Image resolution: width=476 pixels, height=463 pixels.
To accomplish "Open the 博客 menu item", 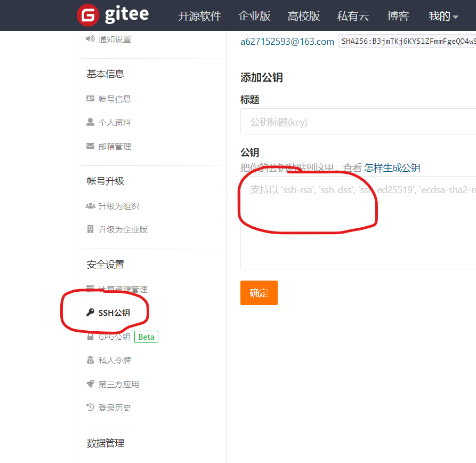I will (398, 16).
